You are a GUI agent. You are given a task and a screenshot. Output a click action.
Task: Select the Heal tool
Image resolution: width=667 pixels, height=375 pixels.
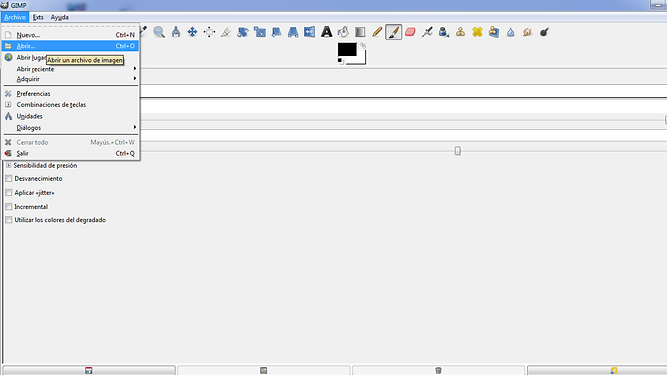(477, 32)
